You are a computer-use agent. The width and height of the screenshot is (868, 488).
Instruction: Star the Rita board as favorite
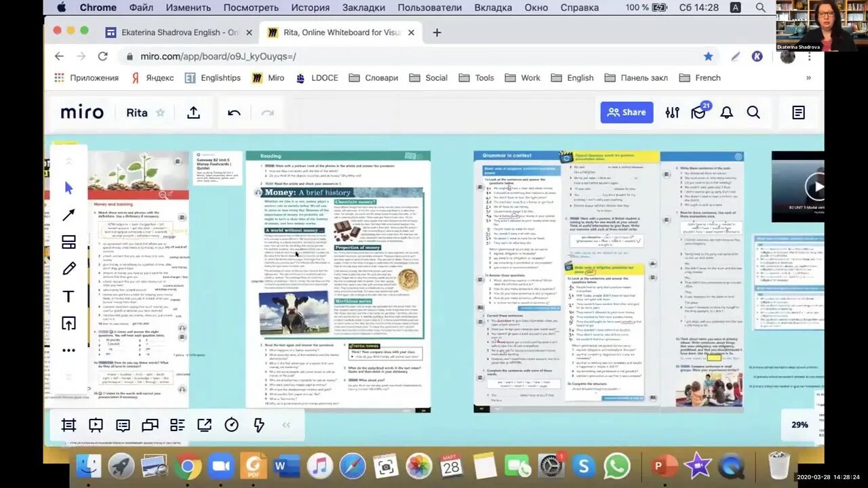(160, 113)
